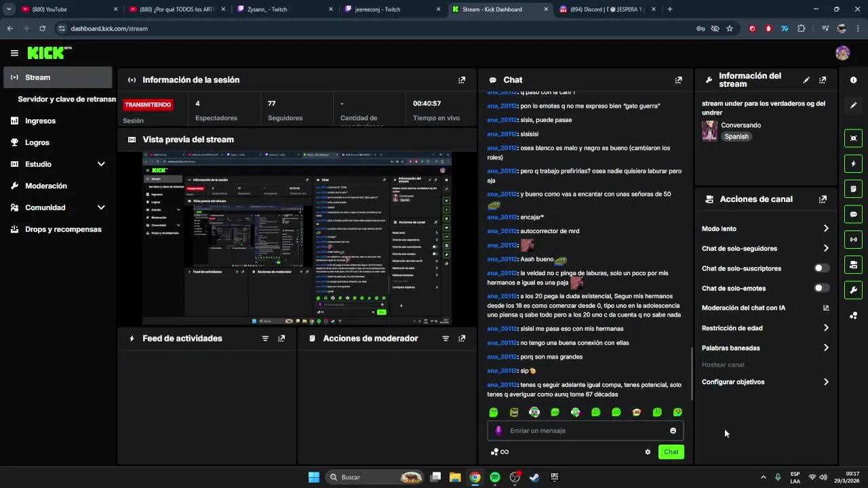This screenshot has width=868, height=488.
Task: Expand Chat de solo-seguidores options
Action: [826, 249]
